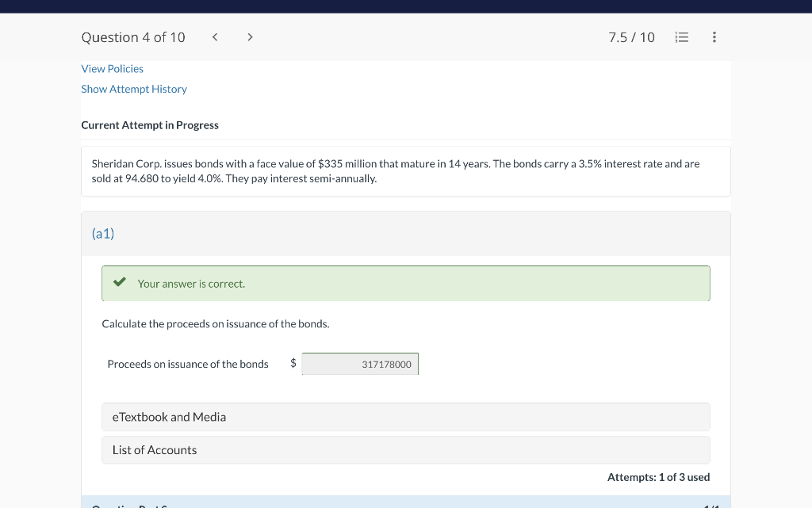Open the question list icon

point(681,37)
